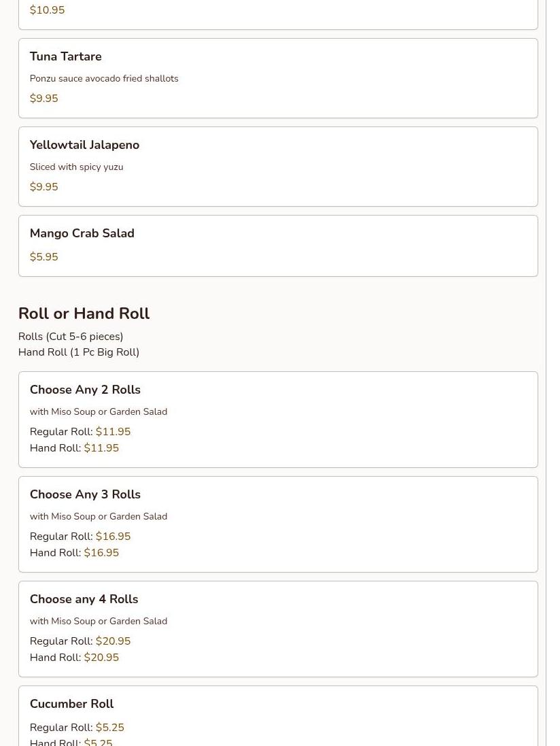Open the Tuna Tartare menu item

[278, 78]
